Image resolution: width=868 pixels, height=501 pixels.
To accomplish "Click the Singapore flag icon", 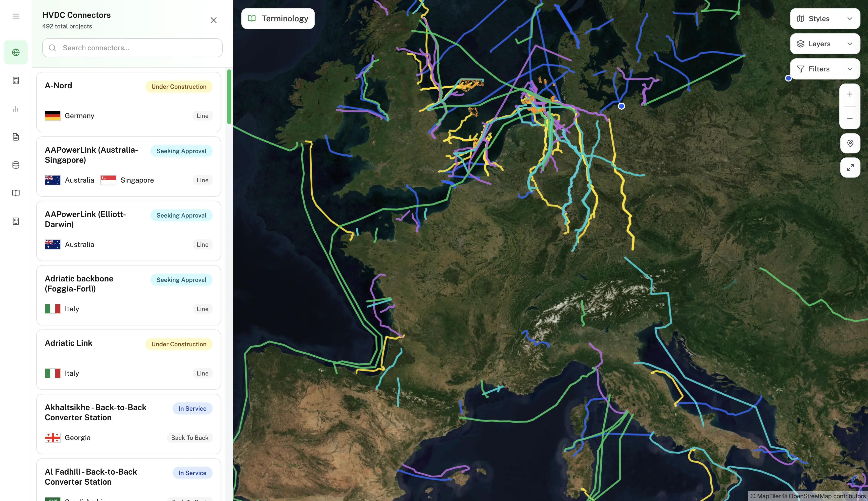I will [108, 180].
